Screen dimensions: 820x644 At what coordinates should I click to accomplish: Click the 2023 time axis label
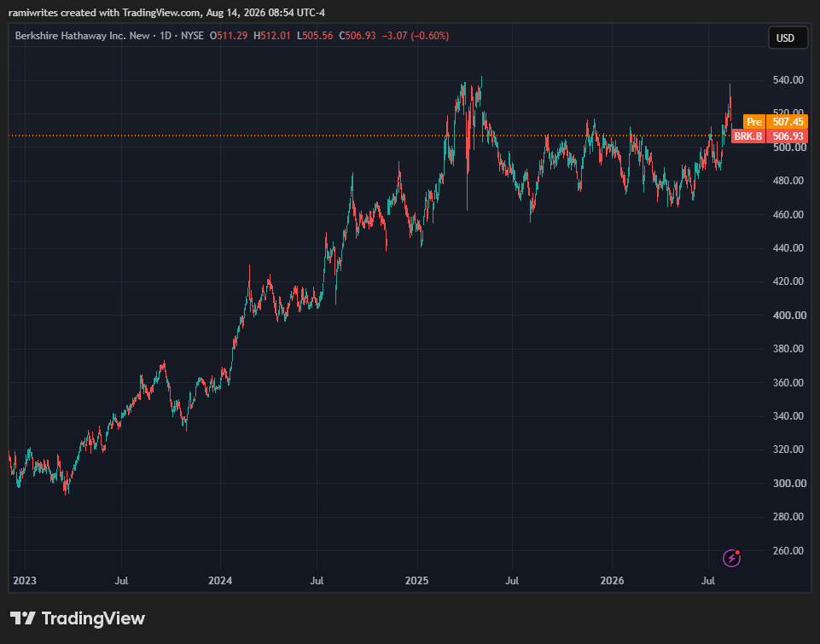(x=25, y=581)
